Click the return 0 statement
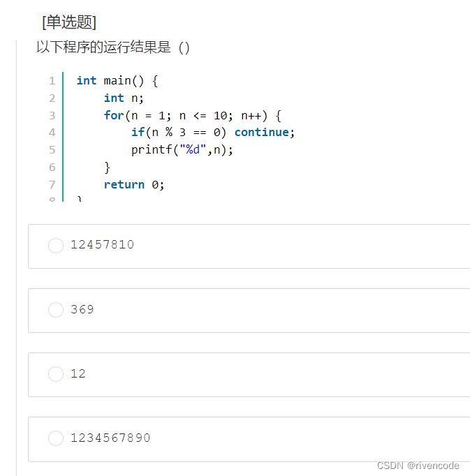Image resolution: width=470 pixels, height=476 pixels. [x=134, y=184]
